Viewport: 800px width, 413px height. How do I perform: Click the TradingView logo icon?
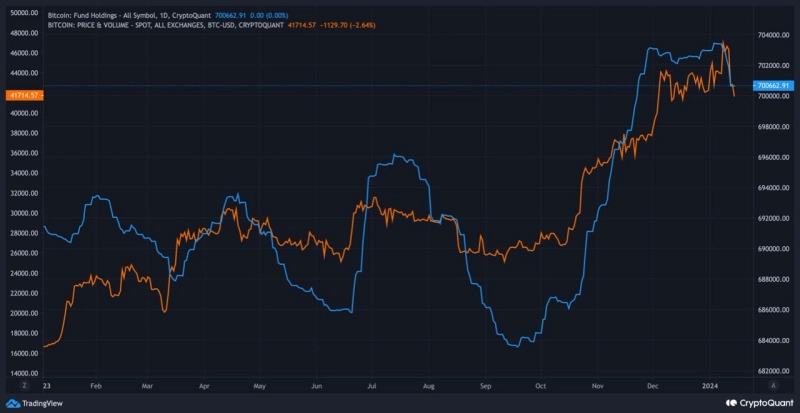(x=13, y=403)
